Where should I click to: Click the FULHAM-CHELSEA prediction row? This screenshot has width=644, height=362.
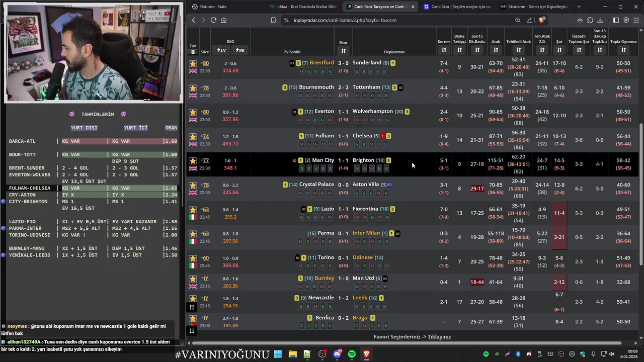point(93,188)
